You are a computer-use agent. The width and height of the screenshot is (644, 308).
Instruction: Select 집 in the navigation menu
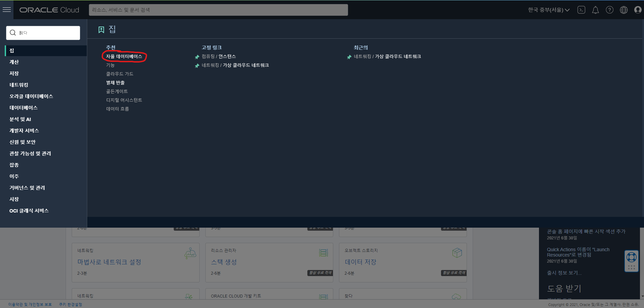(x=46, y=50)
